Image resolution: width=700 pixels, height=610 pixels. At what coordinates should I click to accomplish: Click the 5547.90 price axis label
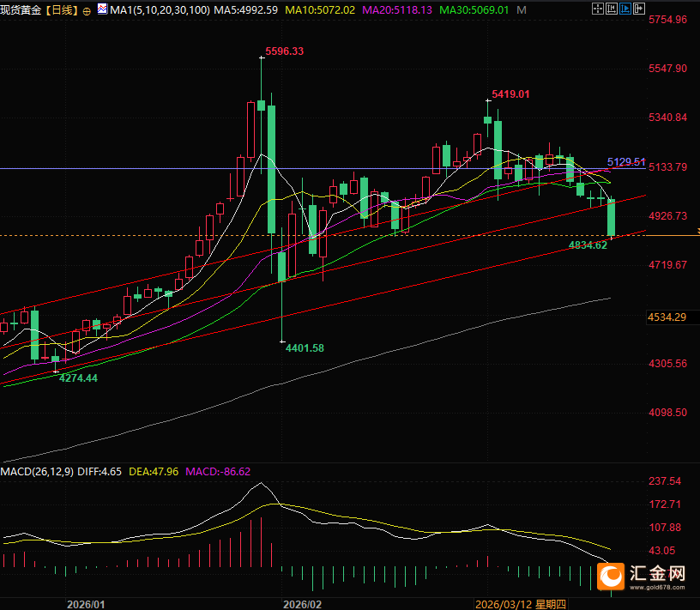(x=667, y=69)
